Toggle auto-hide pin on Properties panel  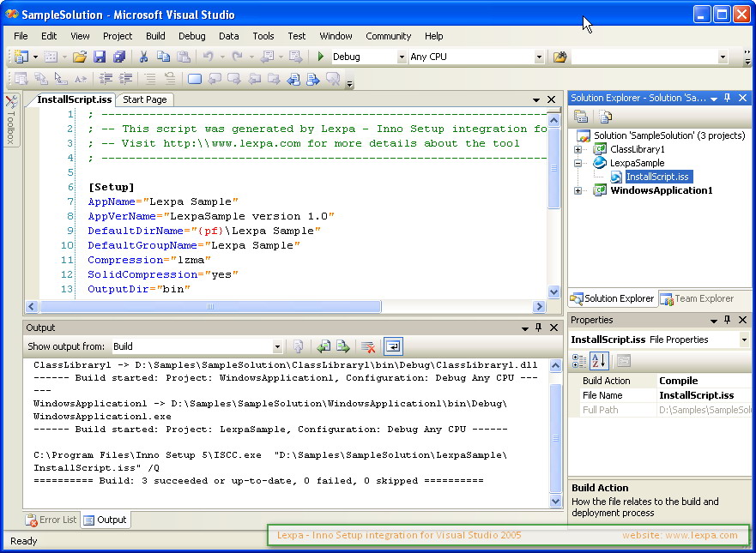pos(727,320)
